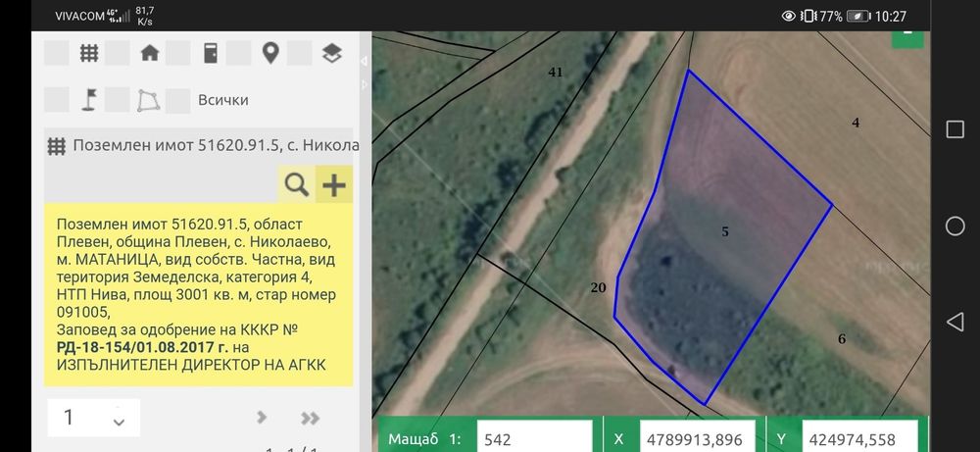Image resolution: width=980 pixels, height=452 pixels.
Task: Tap Android recent apps square button
Action: (955, 129)
